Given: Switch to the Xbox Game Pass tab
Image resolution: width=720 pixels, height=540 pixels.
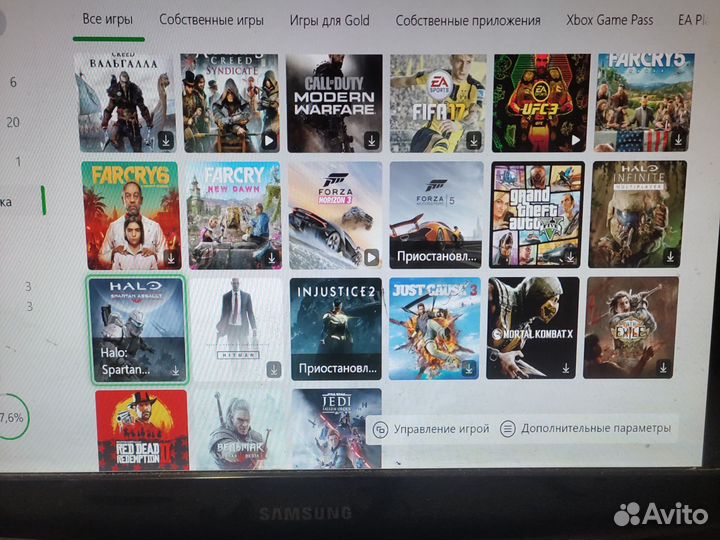Looking at the screenshot, I should pos(609,20).
